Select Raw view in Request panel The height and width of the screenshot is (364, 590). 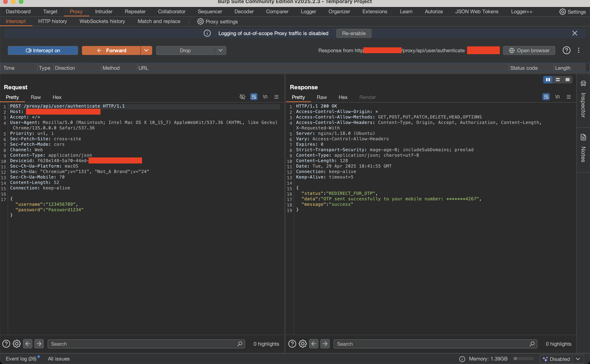[36, 97]
